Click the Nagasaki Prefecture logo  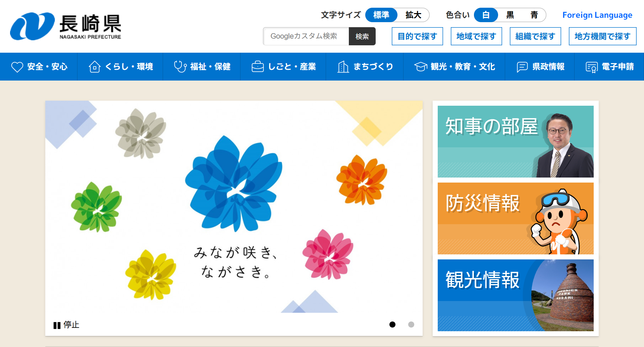pyautogui.click(x=66, y=27)
